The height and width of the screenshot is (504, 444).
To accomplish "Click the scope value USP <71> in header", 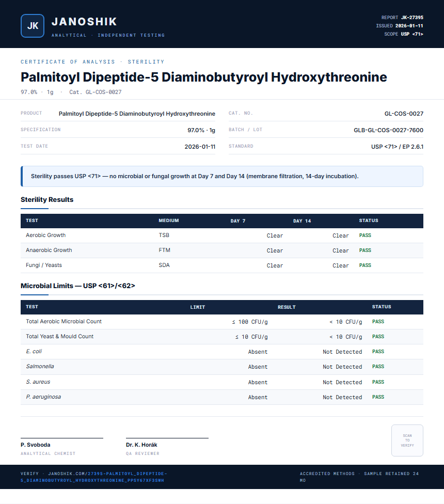I will 412,34.
